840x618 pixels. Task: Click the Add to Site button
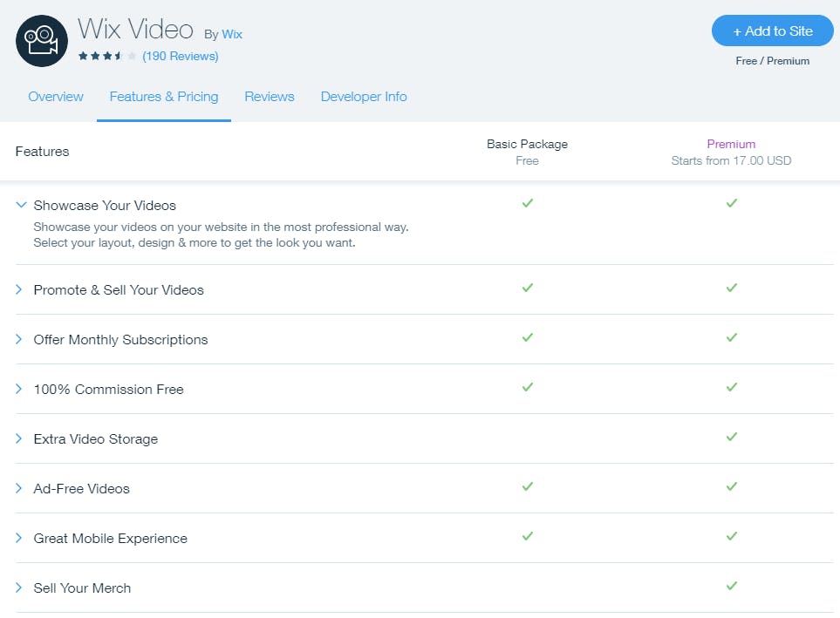(773, 31)
